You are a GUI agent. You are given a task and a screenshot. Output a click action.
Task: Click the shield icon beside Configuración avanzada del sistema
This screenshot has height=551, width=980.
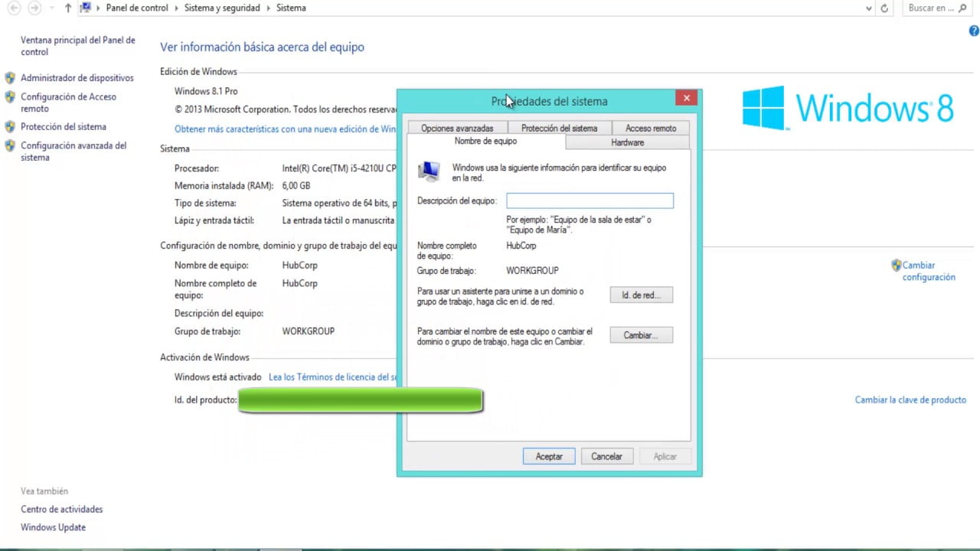(10, 145)
